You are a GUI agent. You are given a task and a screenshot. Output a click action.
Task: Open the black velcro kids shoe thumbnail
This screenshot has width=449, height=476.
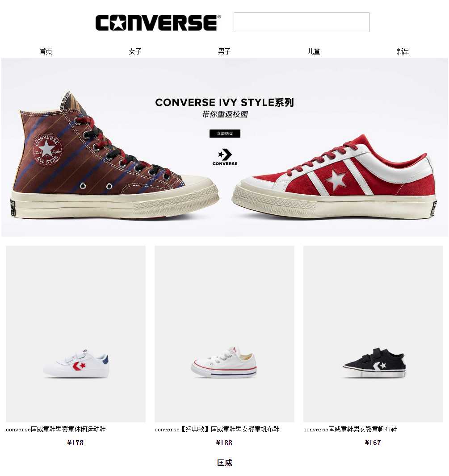[x=373, y=334]
